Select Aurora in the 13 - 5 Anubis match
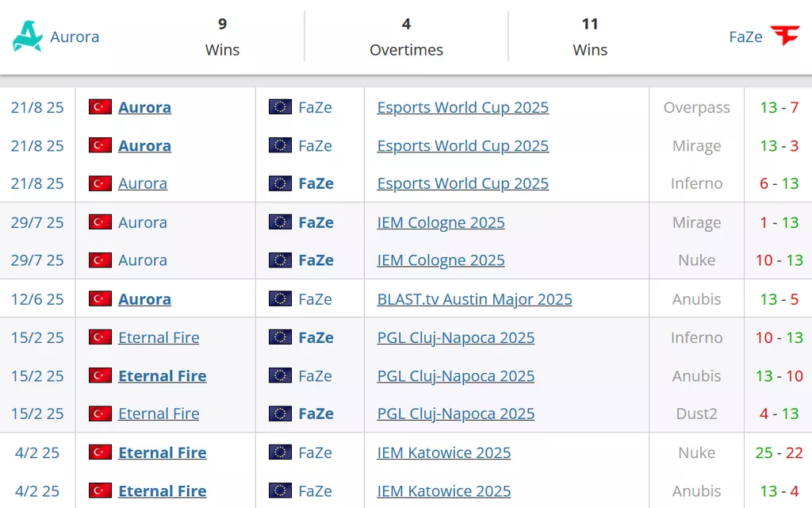Screen dimensions: 812x508 click(x=144, y=299)
